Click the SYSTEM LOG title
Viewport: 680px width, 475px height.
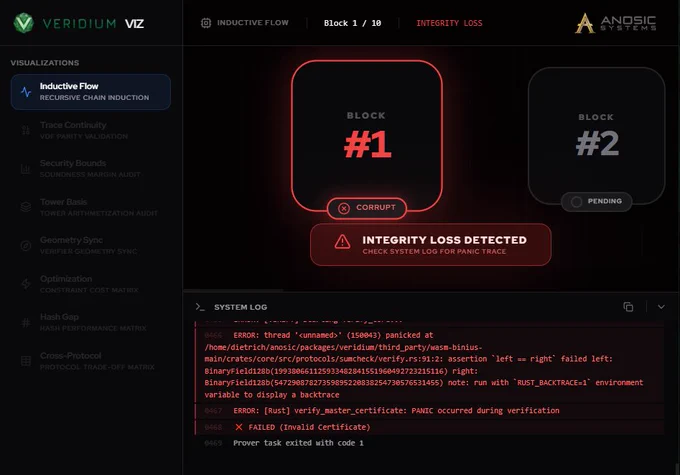pos(241,307)
